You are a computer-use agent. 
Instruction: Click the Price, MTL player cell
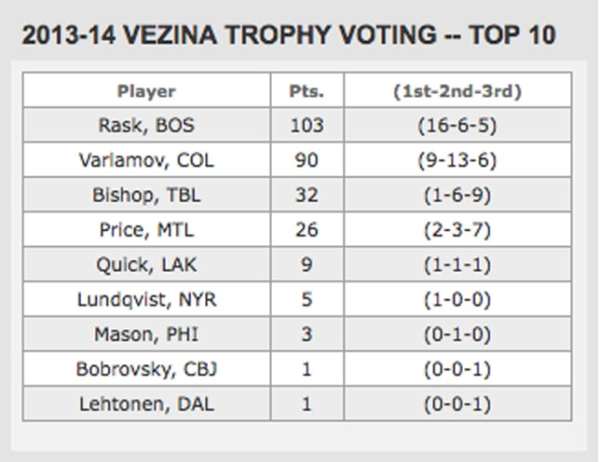[146, 230]
